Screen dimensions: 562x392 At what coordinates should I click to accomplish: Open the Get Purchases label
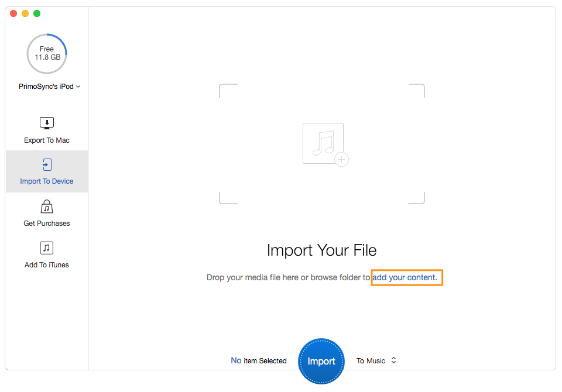tap(47, 223)
